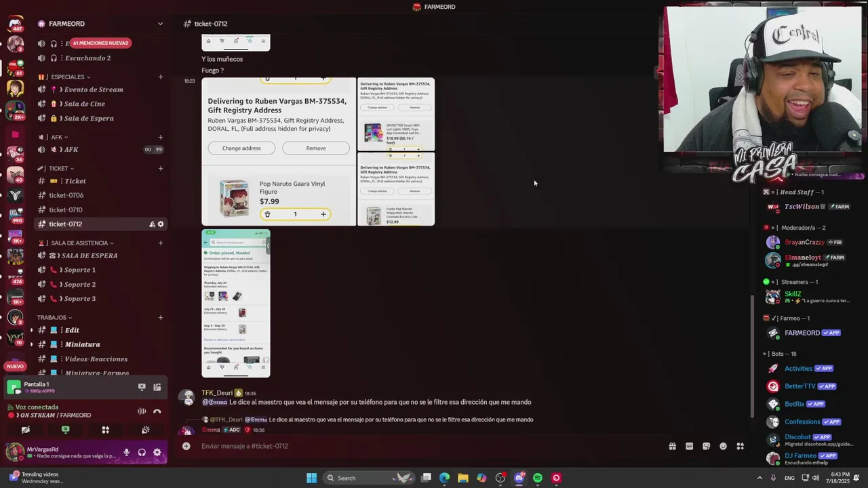Open SkillZ member in Streamers list
This screenshot has width=868, height=488.
click(793, 294)
